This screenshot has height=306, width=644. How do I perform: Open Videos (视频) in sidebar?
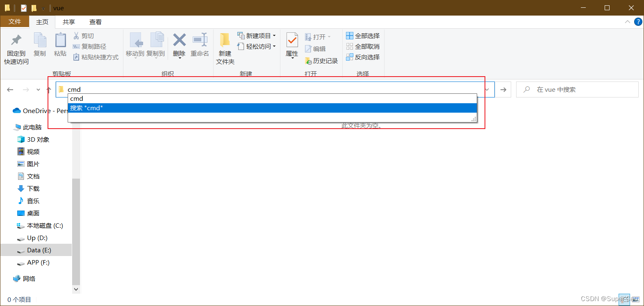pos(29,152)
